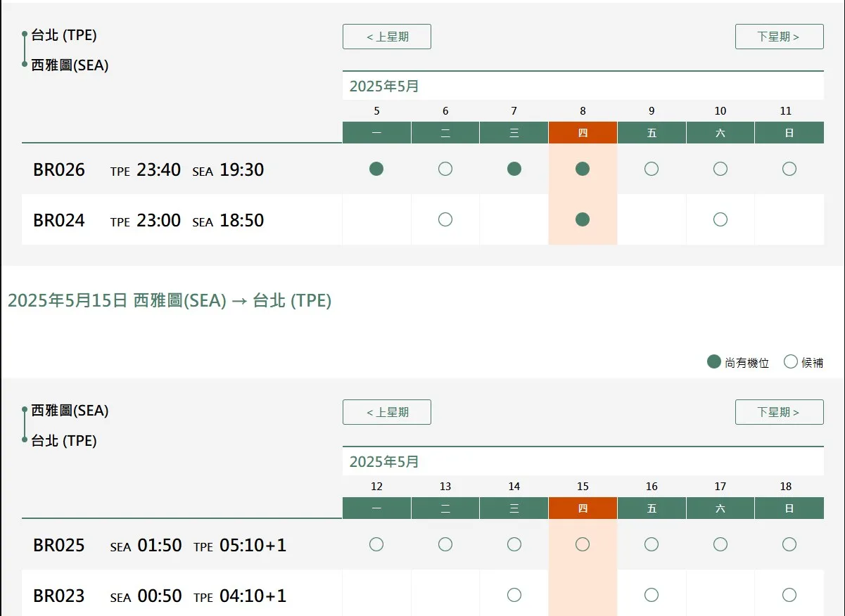The image size is (845, 616).
Task: Choose BR026 available seat on May 7
Action: tap(514, 169)
